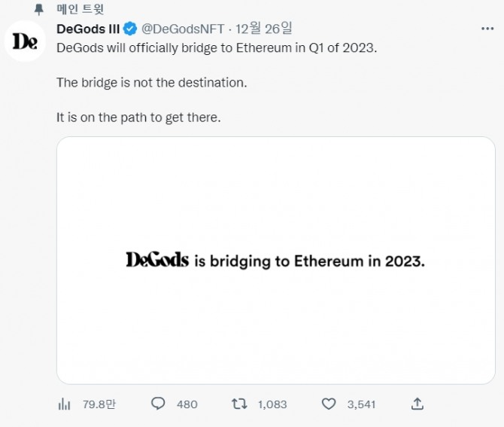Click the blue verified badge
The height and width of the screenshot is (427, 504).
[130, 29]
